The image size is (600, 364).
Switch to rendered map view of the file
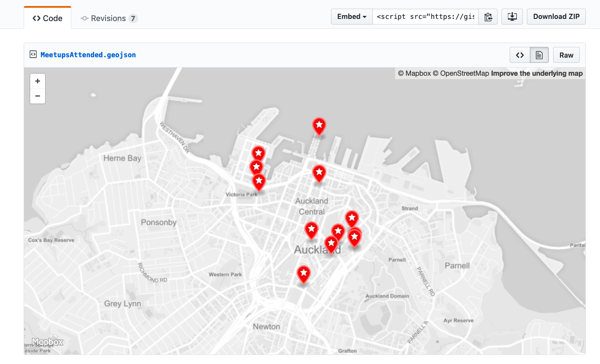coord(539,55)
